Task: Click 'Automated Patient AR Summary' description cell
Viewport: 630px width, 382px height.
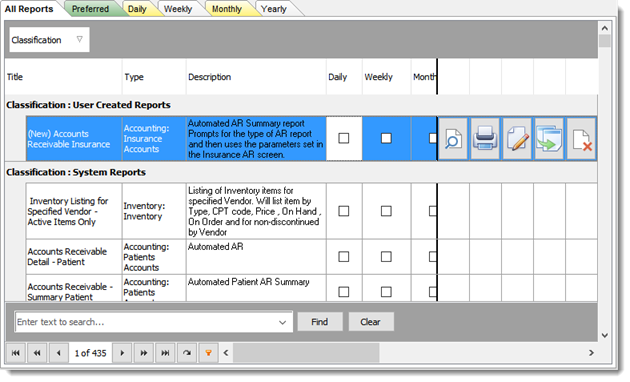Action: point(256,288)
